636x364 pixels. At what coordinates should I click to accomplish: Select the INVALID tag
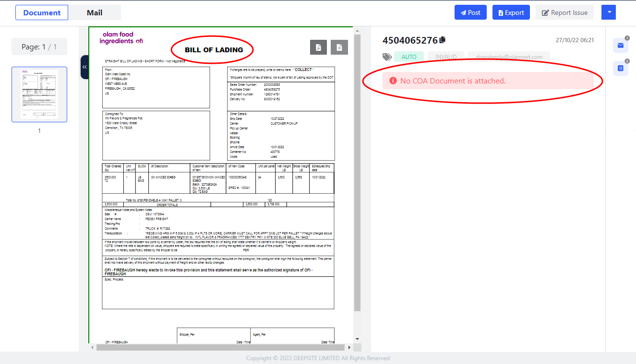(x=446, y=57)
